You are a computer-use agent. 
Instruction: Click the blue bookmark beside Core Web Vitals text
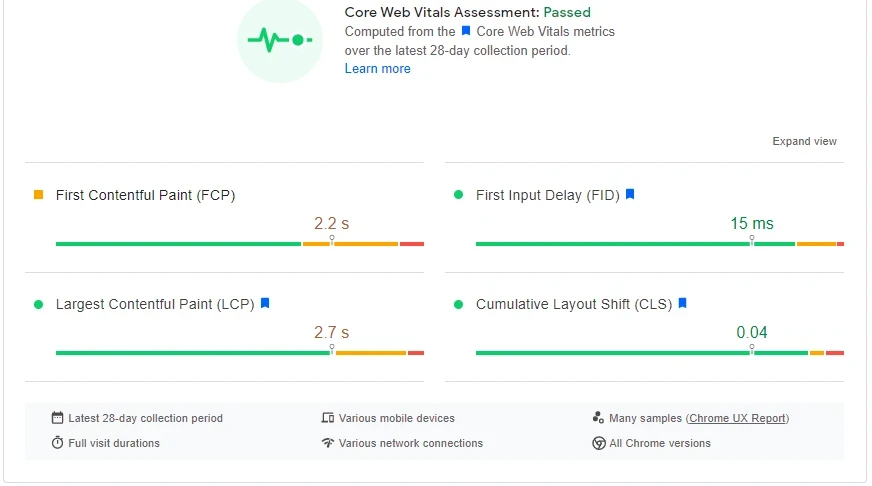(x=466, y=32)
